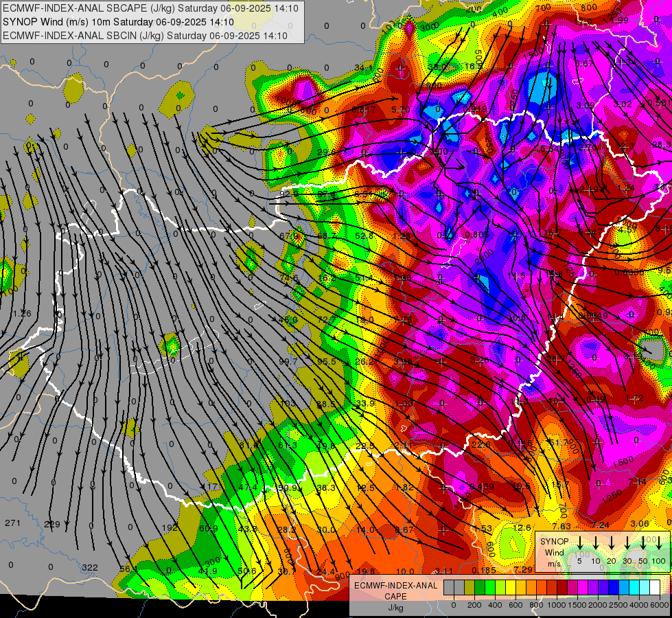Click the wind arrow above the 30 m/s label
This screenshot has width=672, height=618.
point(627,542)
